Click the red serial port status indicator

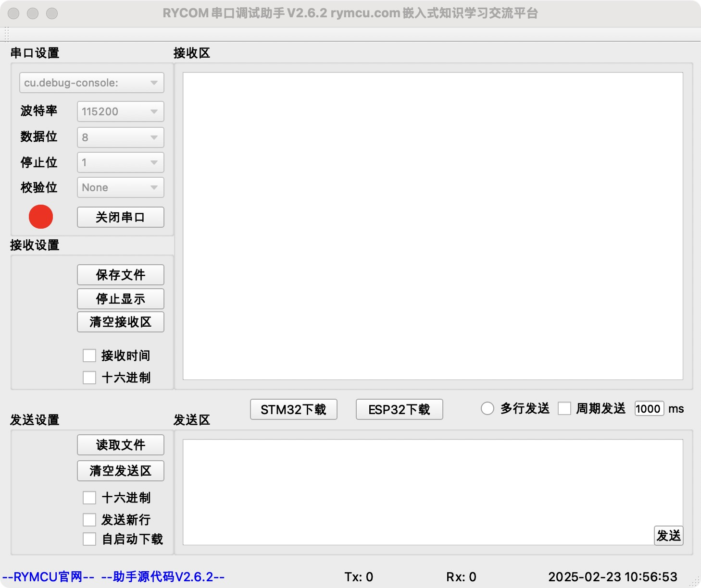click(x=41, y=217)
